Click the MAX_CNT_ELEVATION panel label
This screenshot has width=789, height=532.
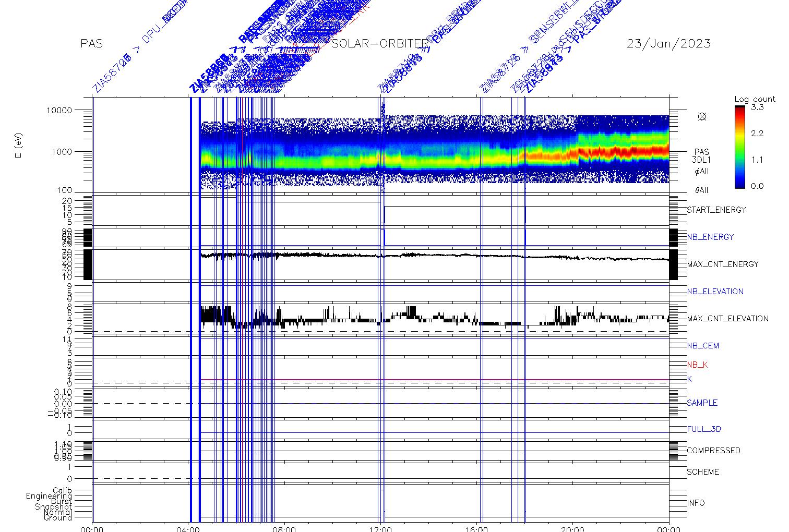click(727, 318)
